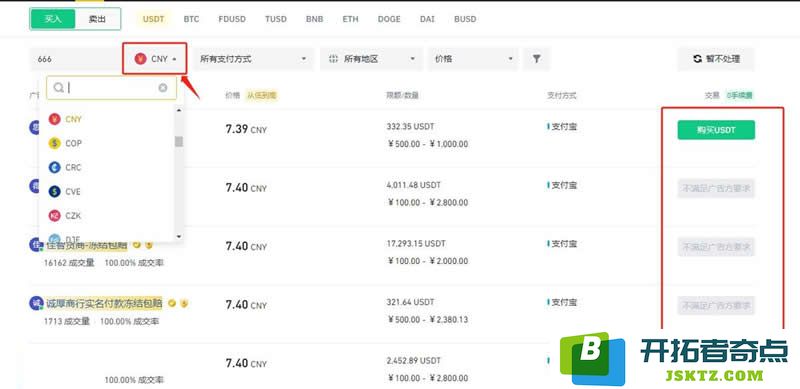Screen dimensions: 800x389
Task: Select the CVE currency coin icon
Action: click(55, 191)
